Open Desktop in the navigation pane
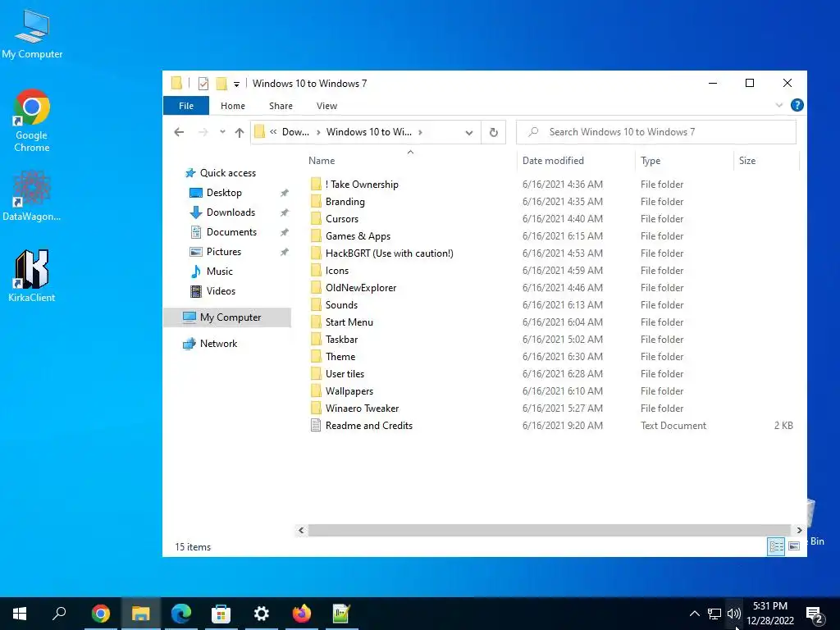This screenshot has width=840, height=630. [216, 193]
